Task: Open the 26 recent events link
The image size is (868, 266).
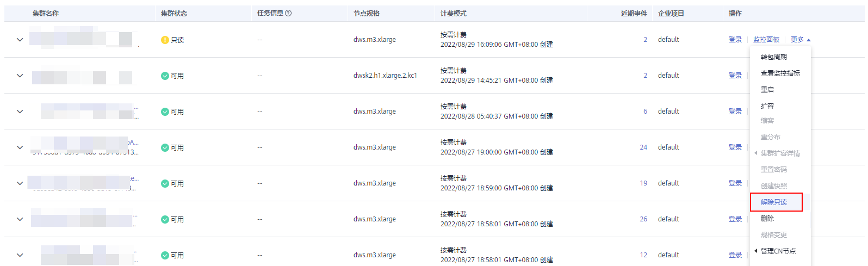Action: (643, 219)
